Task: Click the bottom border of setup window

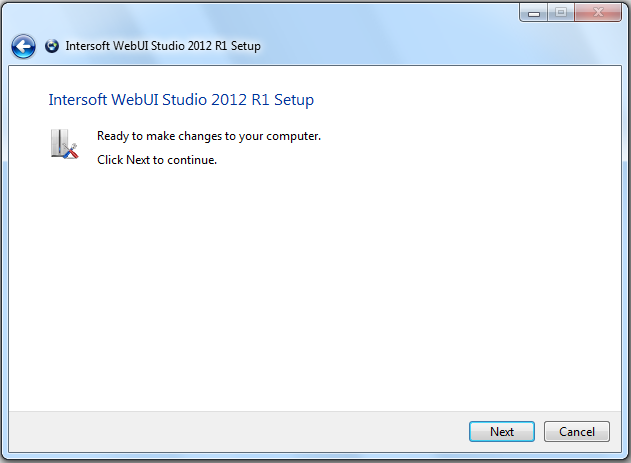Action: coord(300,459)
